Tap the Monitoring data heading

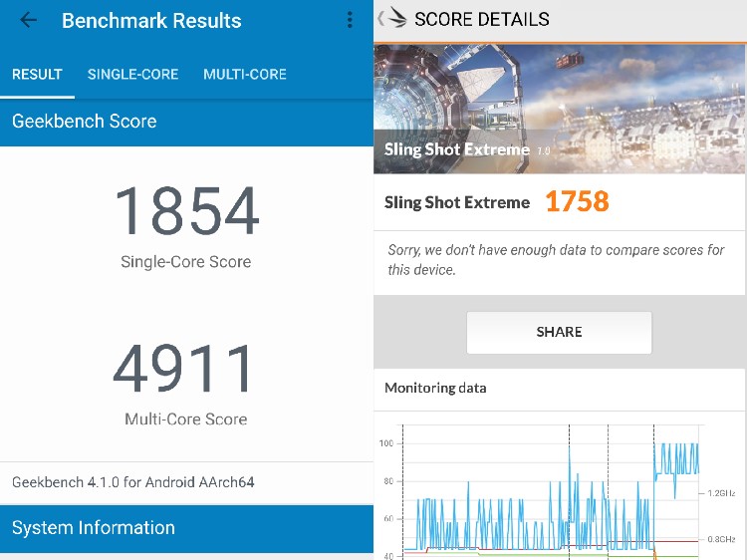[435, 388]
